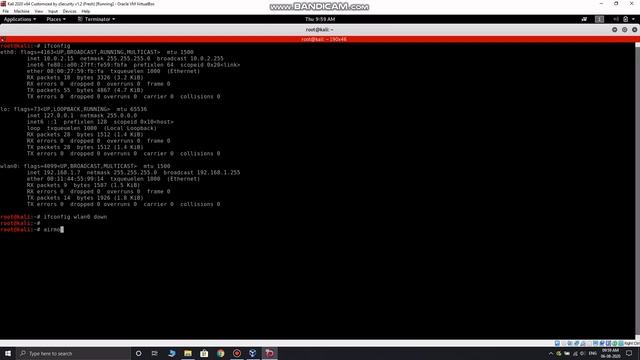Open Microsoft Store from the taskbar
Screen dimensions: 640x360
click(x=204, y=353)
